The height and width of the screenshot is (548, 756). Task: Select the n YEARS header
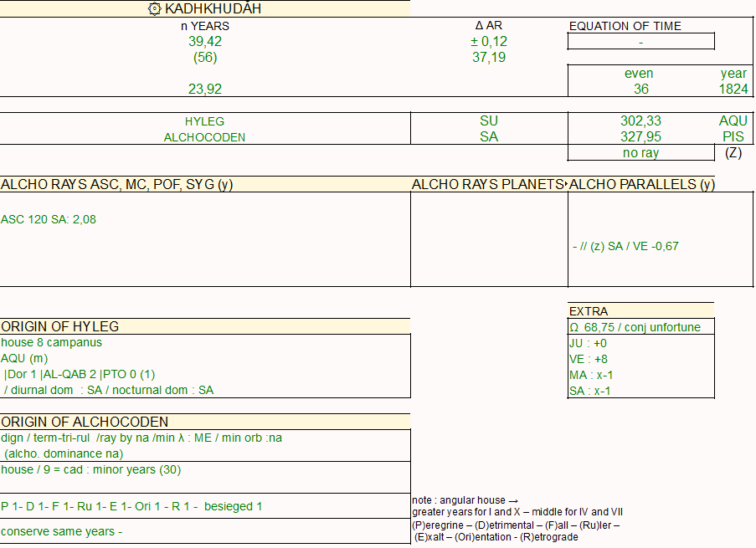(205, 26)
